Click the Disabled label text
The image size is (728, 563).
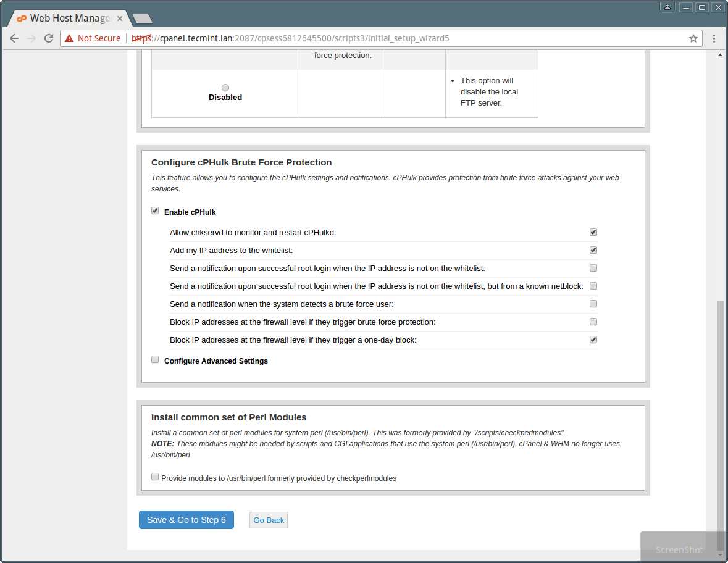225,98
